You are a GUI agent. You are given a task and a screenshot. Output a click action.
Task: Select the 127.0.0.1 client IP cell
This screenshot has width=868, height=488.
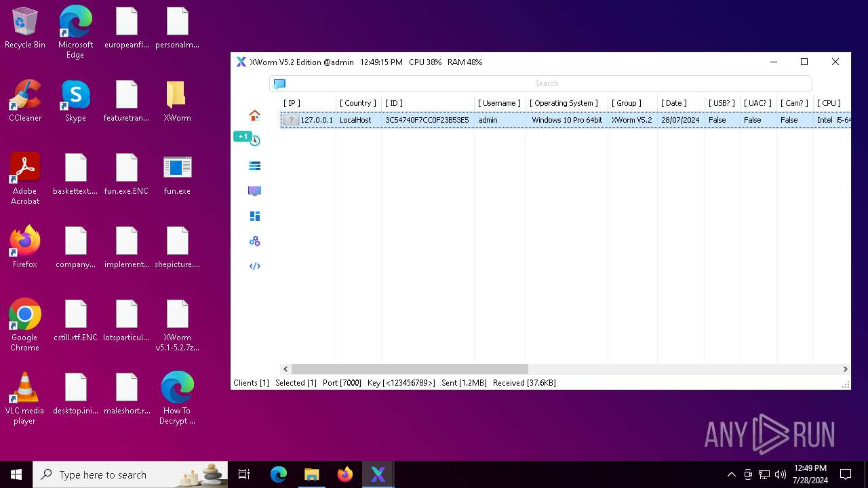point(317,120)
